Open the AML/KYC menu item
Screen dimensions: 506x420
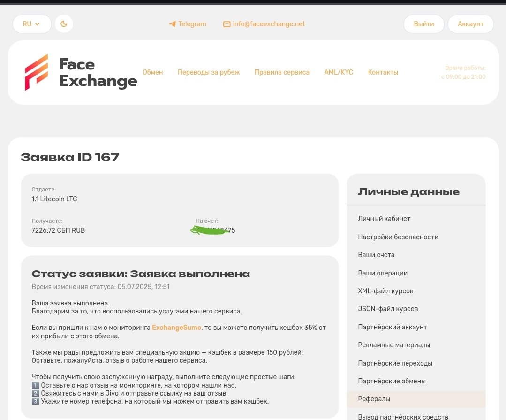339,72
